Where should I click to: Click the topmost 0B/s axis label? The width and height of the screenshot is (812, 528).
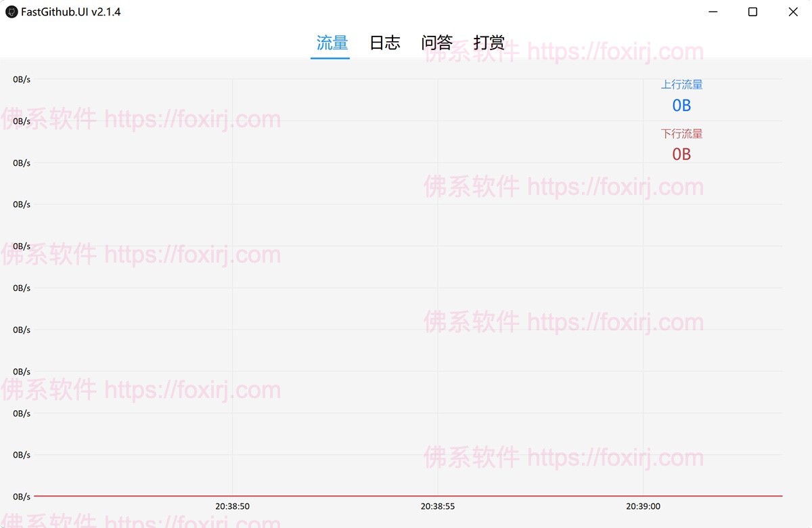[20, 79]
